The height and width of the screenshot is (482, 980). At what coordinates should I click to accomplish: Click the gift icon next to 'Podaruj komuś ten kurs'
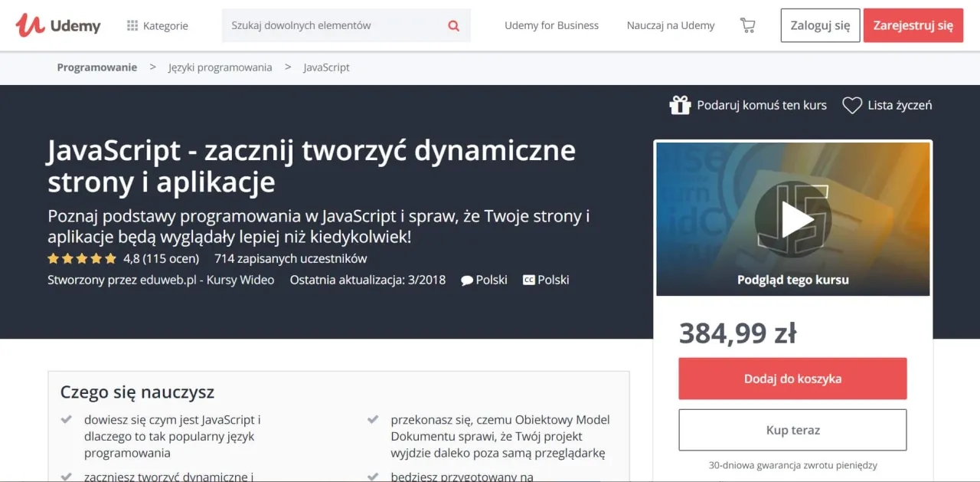coord(680,105)
